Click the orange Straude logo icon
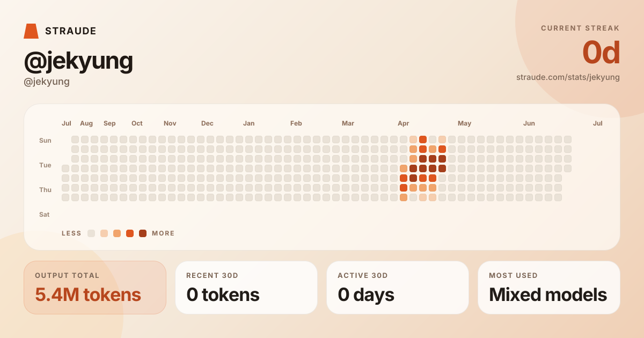 pyautogui.click(x=31, y=31)
